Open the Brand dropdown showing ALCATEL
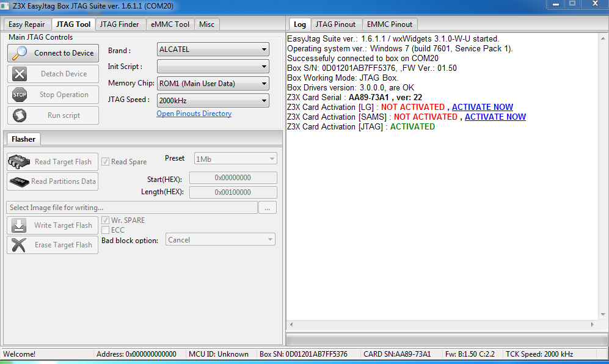609x364 pixels. click(x=213, y=49)
